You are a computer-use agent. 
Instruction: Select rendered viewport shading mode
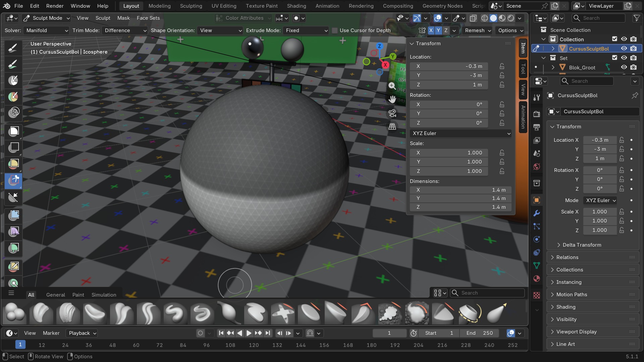(511, 18)
